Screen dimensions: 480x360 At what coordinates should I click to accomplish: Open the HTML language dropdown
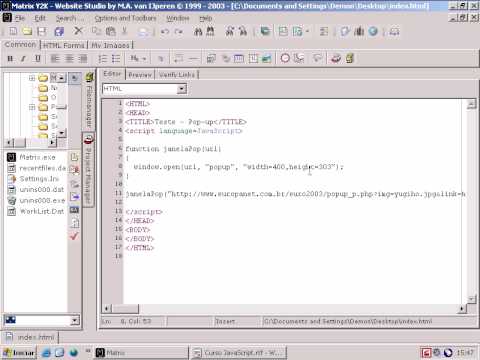(x=182, y=89)
